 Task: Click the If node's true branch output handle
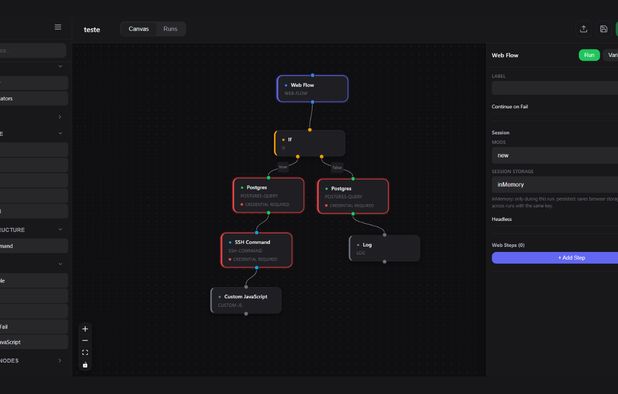(x=298, y=157)
